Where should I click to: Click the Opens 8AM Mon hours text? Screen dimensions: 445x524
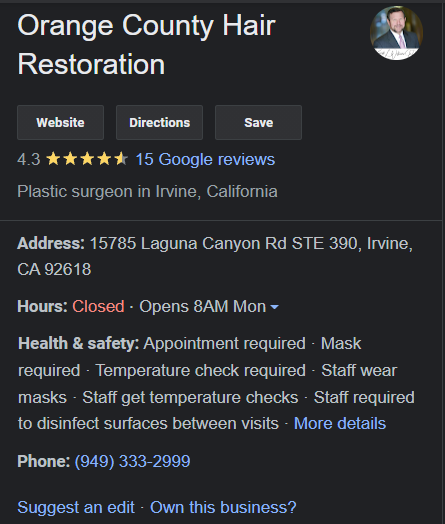point(202,306)
